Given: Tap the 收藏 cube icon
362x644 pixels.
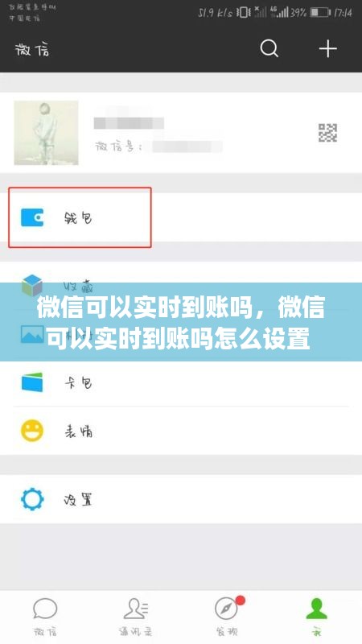Looking at the screenshot, I should point(32,285).
